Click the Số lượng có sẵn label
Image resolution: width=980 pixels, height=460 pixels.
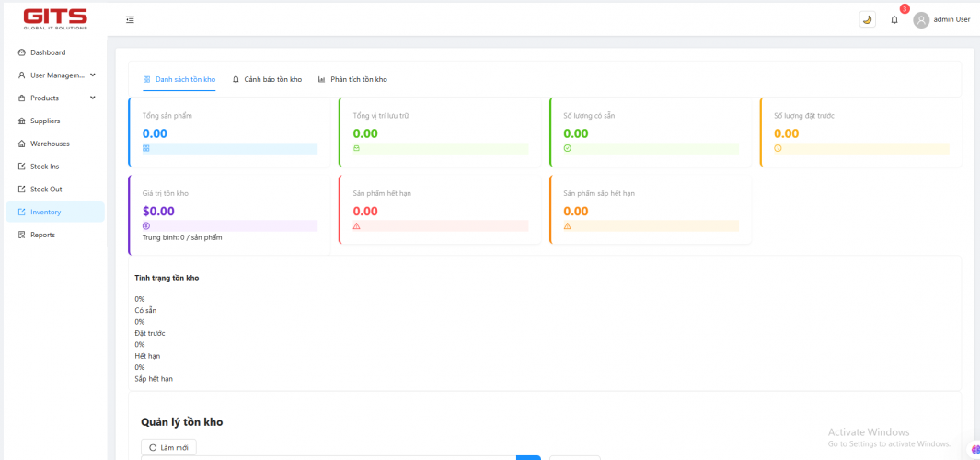(x=590, y=116)
